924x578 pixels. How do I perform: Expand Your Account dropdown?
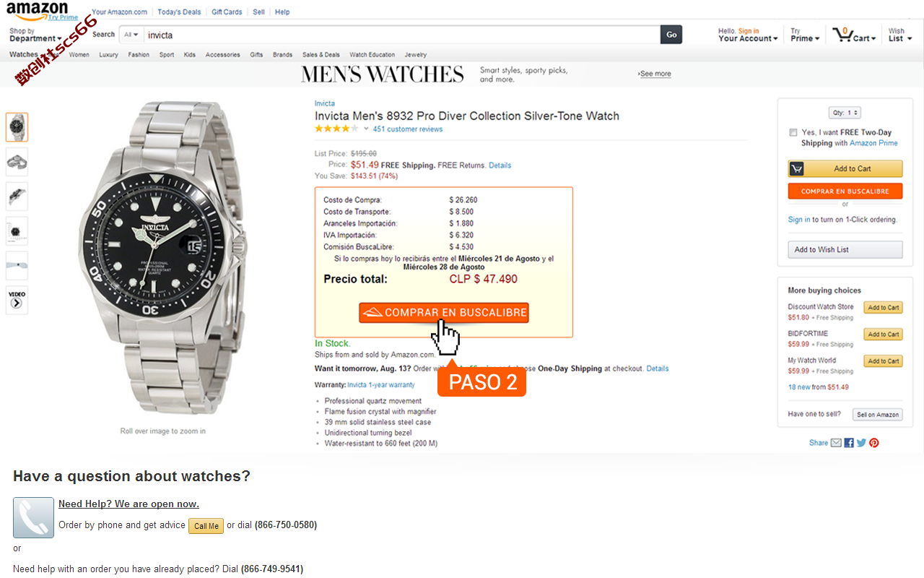coord(748,38)
